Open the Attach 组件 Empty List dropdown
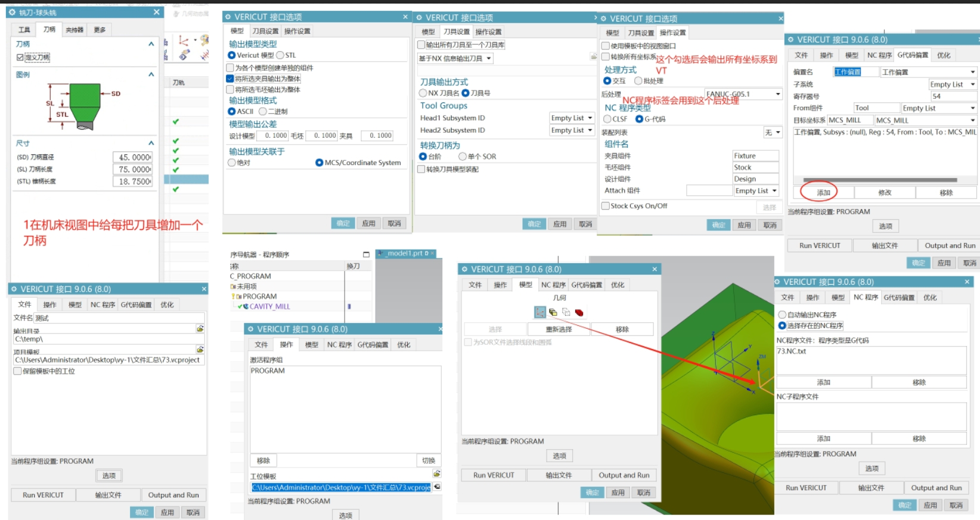The height and width of the screenshot is (520, 980). [756, 191]
